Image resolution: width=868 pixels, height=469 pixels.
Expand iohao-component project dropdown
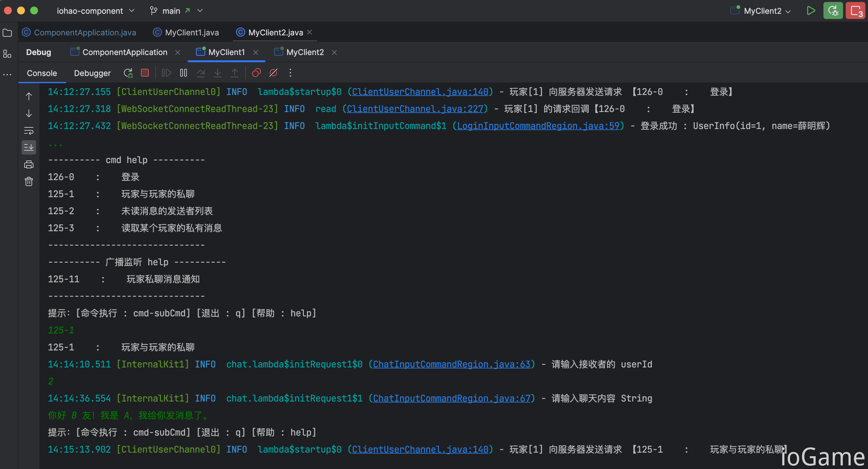(96, 11)
